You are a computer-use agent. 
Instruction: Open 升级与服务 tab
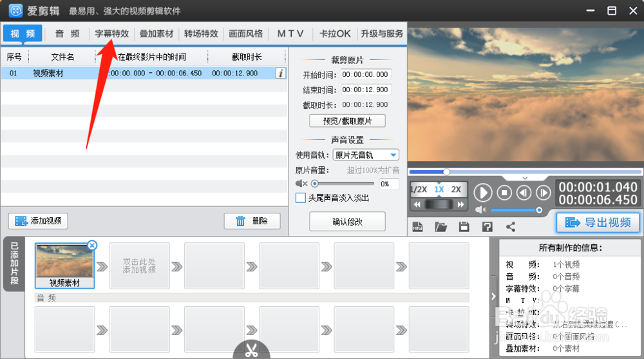click(382, 34)
